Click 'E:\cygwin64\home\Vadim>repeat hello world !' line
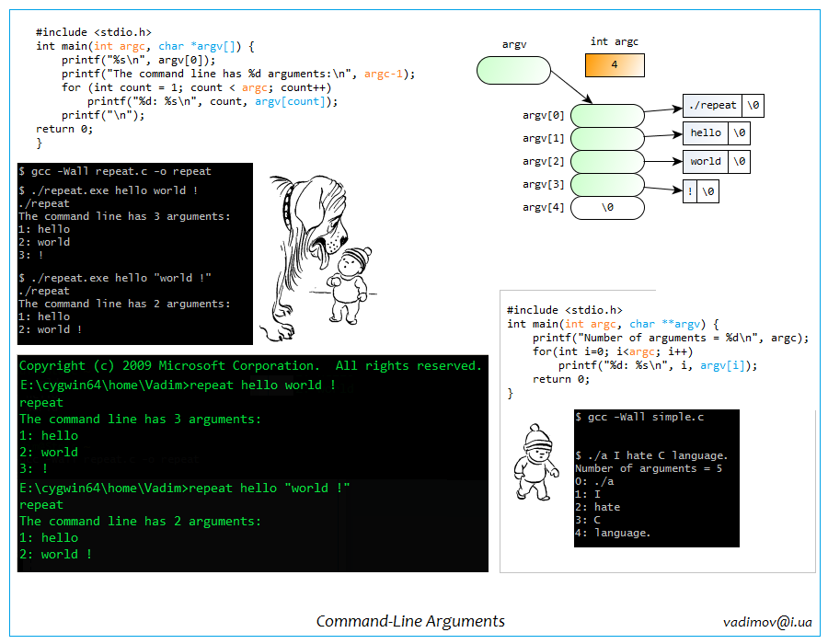Viewport: 828px width, 644px height. point(178,385)
